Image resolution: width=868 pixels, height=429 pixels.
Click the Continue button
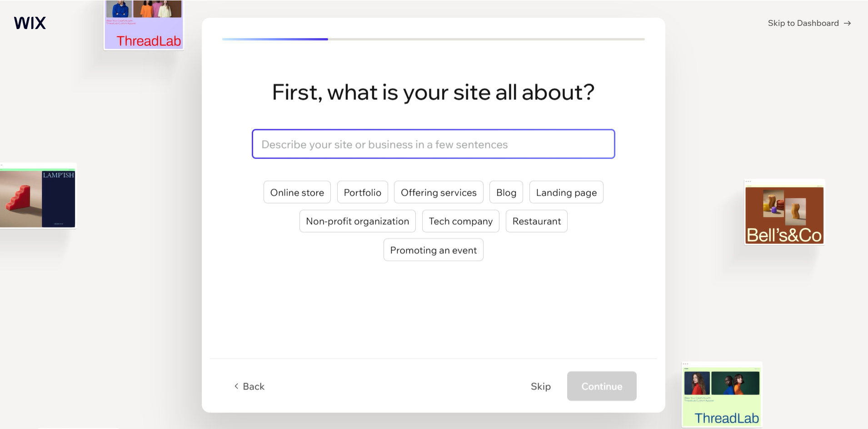pos(602,386)
